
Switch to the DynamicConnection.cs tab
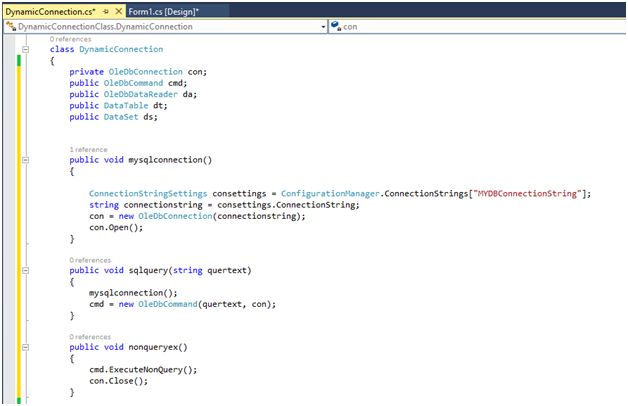click(50, 12)
